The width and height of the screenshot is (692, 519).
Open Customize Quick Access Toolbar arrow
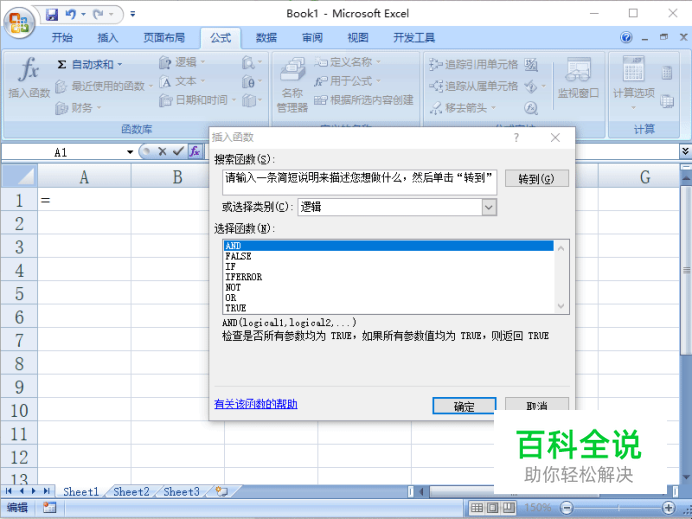point(132,15)
